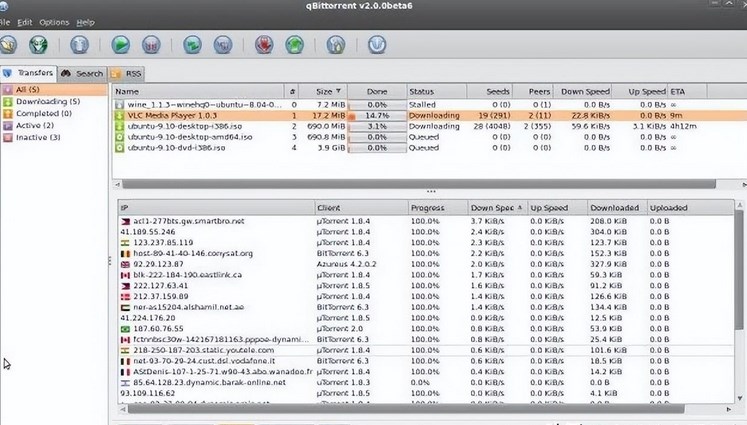Switch to the Search tab
Image resolution: width=747 pixels, height=425 pixels.
point(83,73)
